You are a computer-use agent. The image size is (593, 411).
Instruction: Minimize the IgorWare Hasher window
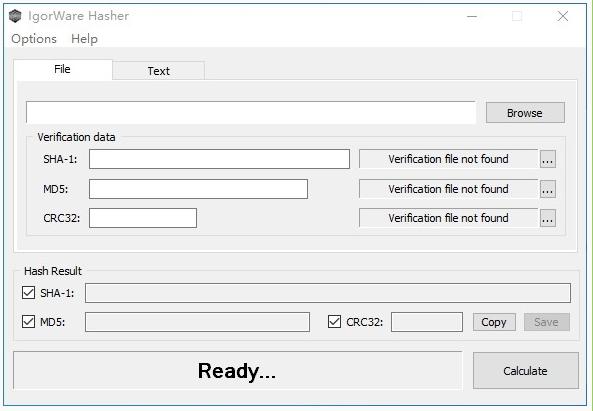coord(472,16)
